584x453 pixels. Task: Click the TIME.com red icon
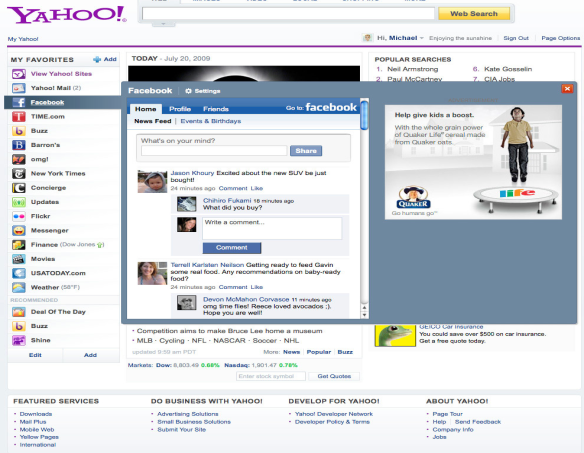point(19,117)
